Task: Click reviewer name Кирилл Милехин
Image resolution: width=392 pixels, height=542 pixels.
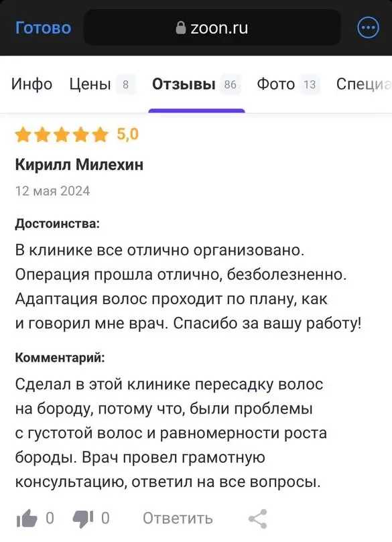Action: 79,165
